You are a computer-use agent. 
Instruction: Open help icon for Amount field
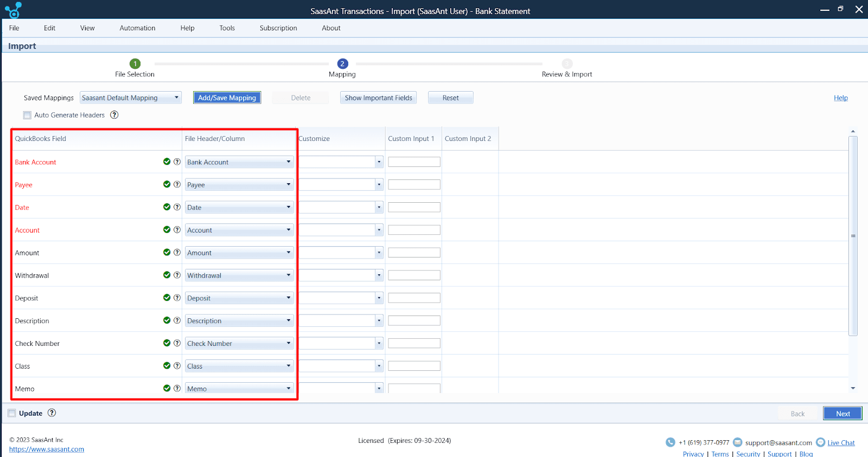point(177,253)
